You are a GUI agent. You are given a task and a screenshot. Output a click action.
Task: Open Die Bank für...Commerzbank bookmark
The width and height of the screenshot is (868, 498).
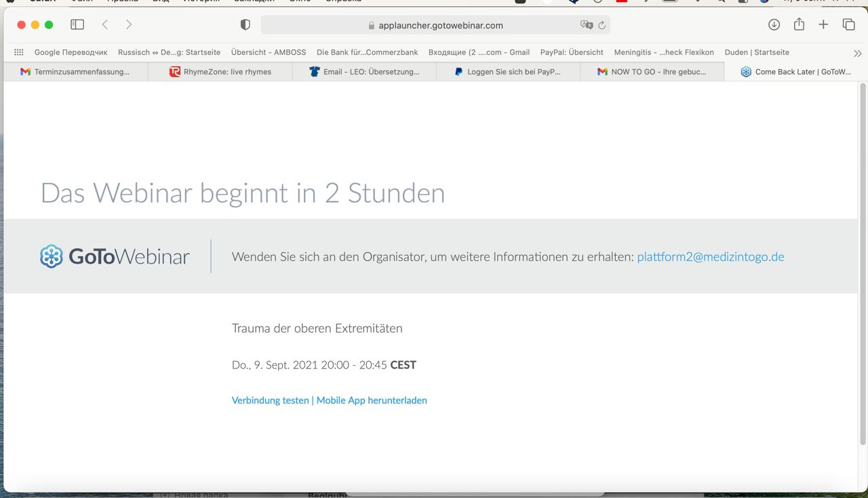click(x=367, y=52)
